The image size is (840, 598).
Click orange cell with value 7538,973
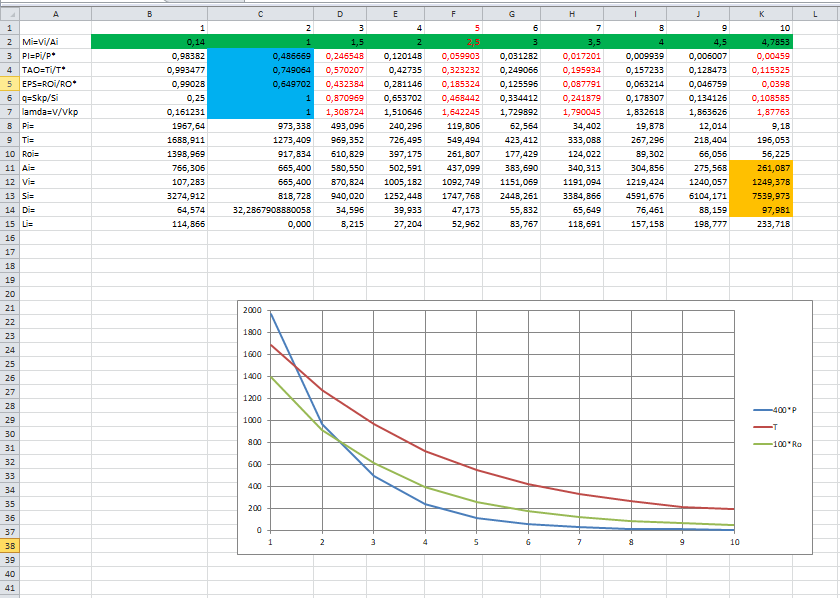pyautogui.click(x=761, y=197)
